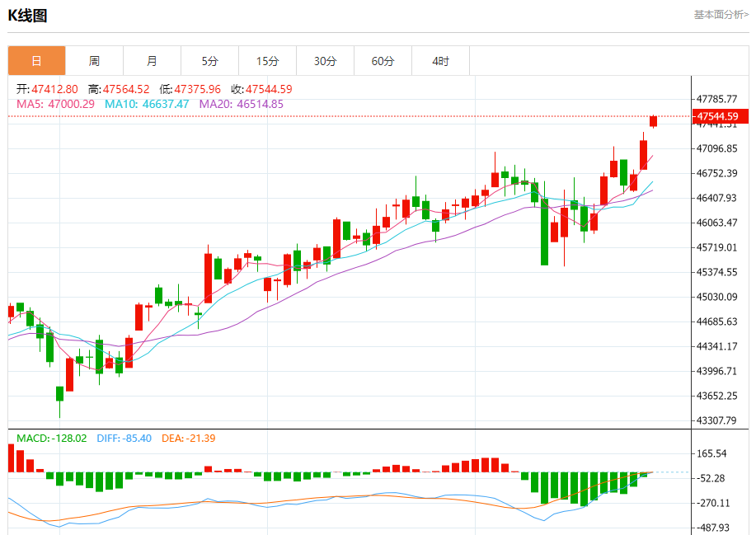Click the blue DIFF value label
This screenshot has width=756, height=535.
124,438
